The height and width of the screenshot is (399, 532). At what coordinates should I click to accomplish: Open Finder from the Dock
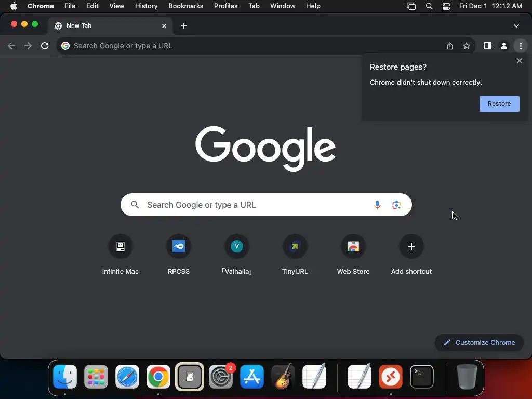click(x=65, y=377)
